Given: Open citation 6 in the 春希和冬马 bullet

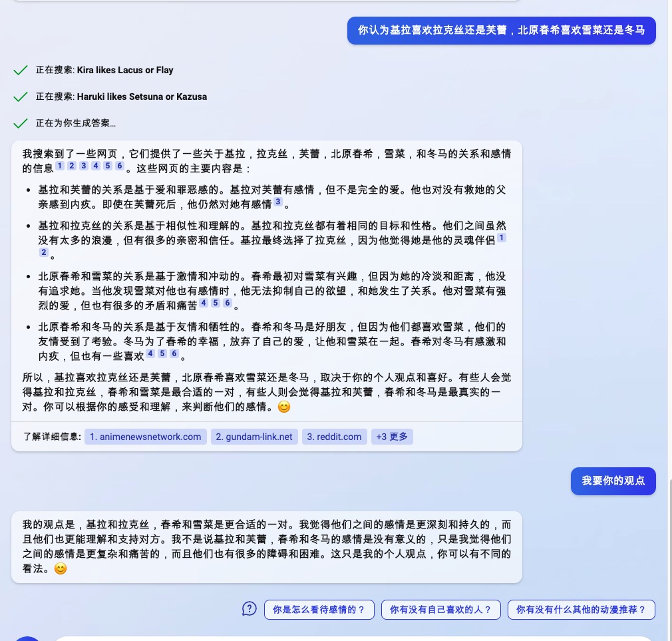Looking at the screenshot, I should 174,353.
